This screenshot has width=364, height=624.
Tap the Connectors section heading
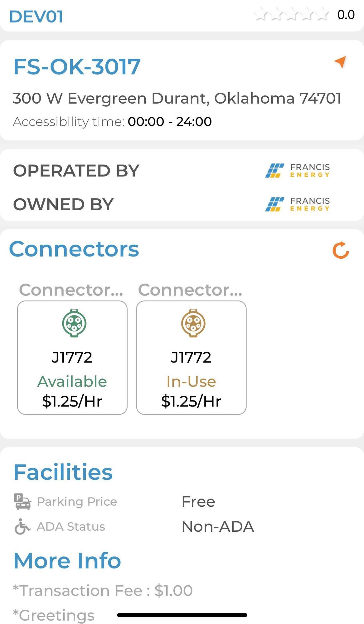(x=74, y=249)
